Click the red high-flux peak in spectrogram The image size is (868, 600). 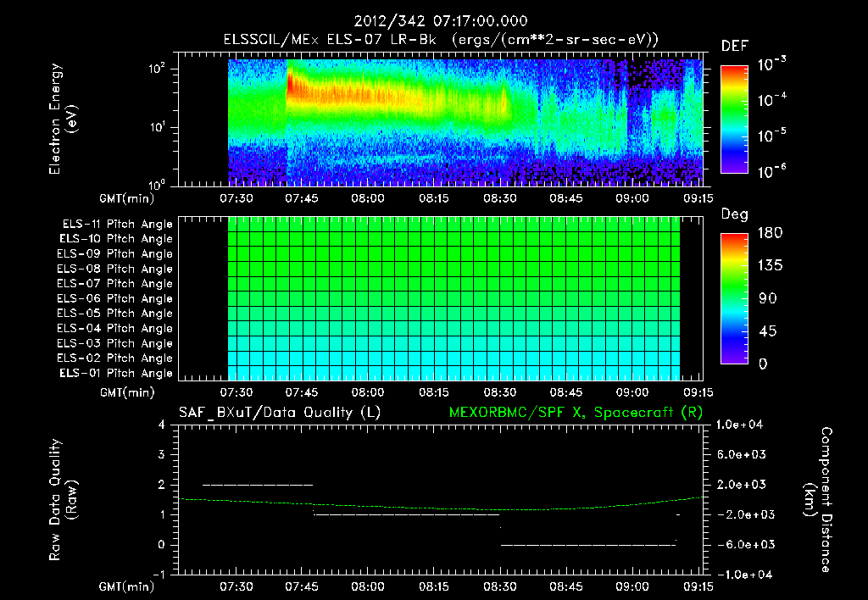coord(292,84)
